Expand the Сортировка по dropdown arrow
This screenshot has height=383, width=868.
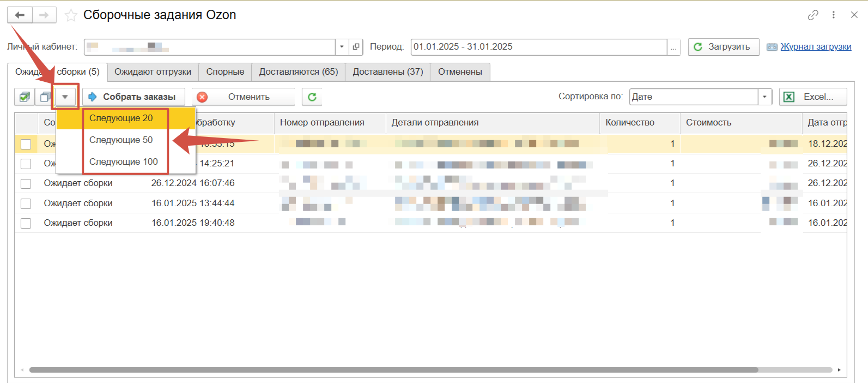(x=765, y=97)
